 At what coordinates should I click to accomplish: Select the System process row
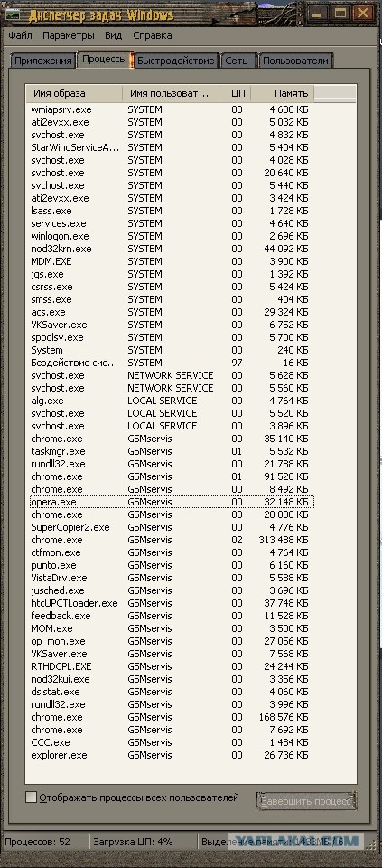pos(171,351)
